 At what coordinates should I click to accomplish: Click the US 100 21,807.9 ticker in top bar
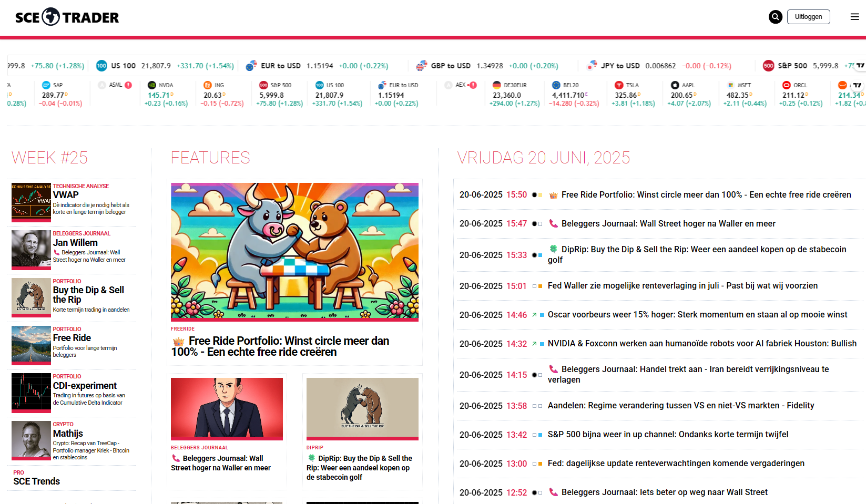tap(165, 66)
